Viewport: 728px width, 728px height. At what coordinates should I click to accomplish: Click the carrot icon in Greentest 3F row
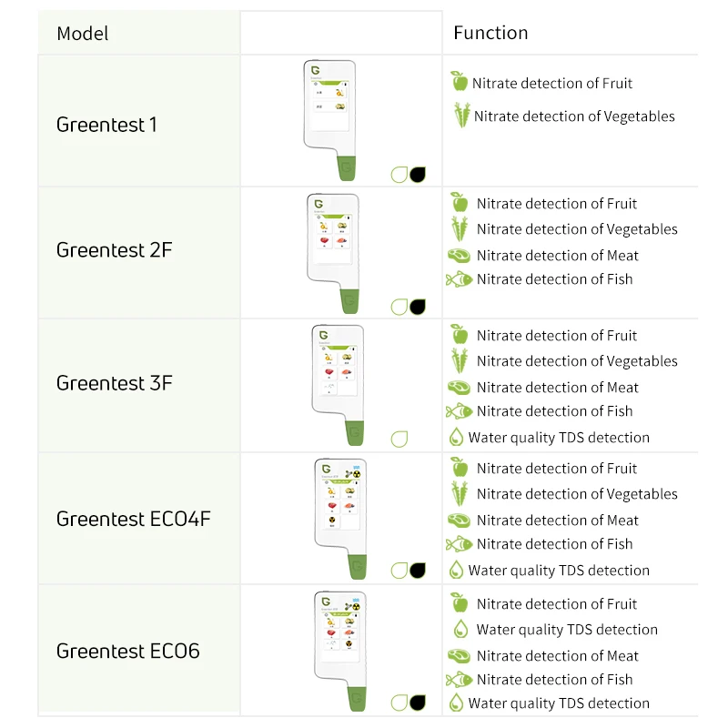[460, 360]
